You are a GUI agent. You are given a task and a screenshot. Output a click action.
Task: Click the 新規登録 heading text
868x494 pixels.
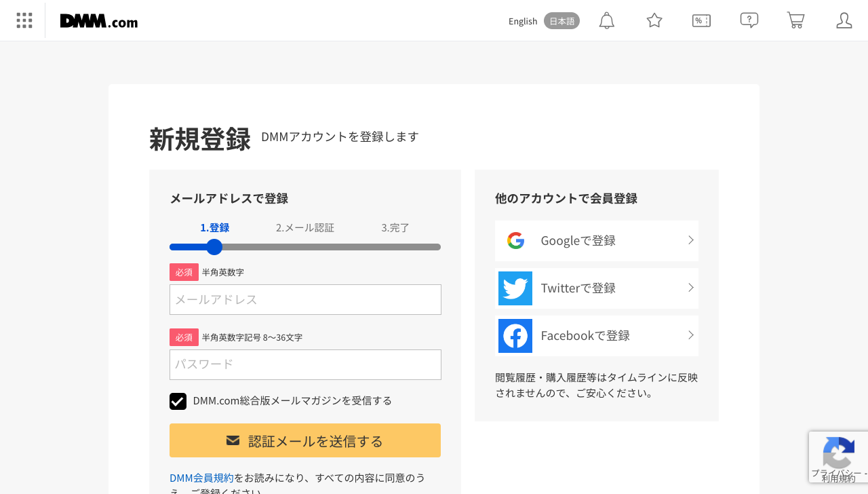click(200, 139)
